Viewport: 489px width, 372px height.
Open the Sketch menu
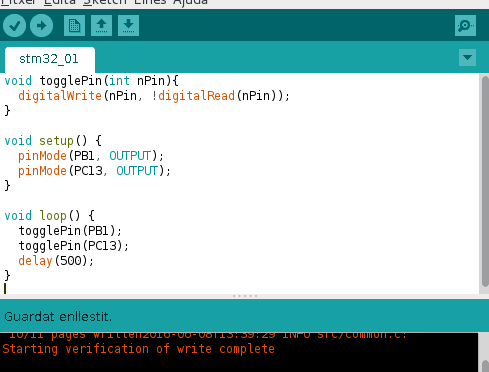coord(105,3)
